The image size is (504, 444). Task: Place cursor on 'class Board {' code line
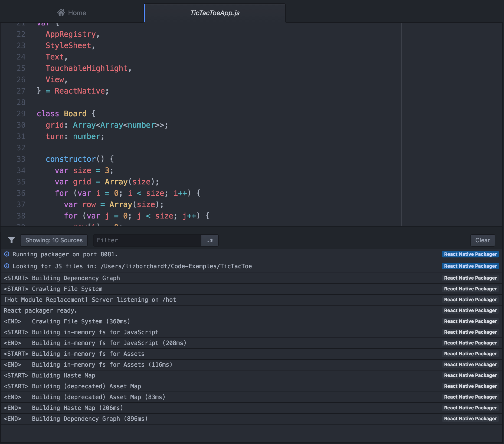pos(66,114)
